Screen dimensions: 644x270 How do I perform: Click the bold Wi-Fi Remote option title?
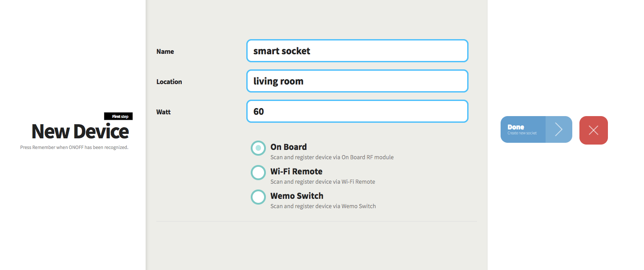click(296, 171)
